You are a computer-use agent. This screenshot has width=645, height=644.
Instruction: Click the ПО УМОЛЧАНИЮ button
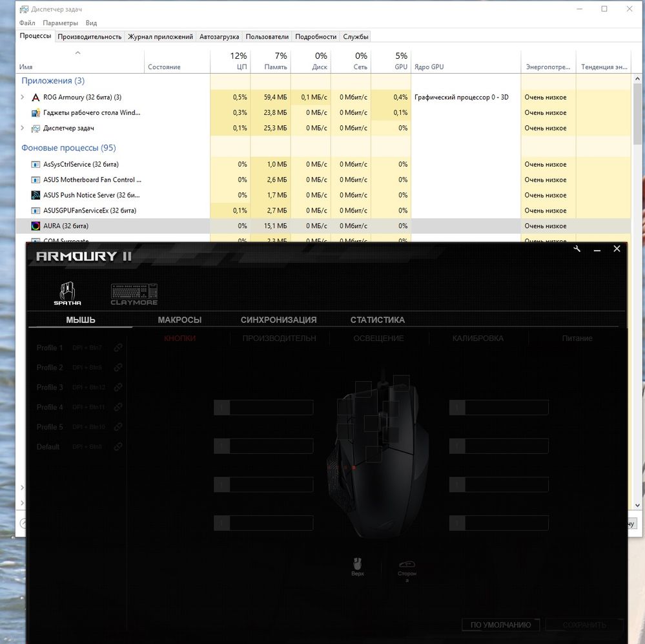[500, 625]
